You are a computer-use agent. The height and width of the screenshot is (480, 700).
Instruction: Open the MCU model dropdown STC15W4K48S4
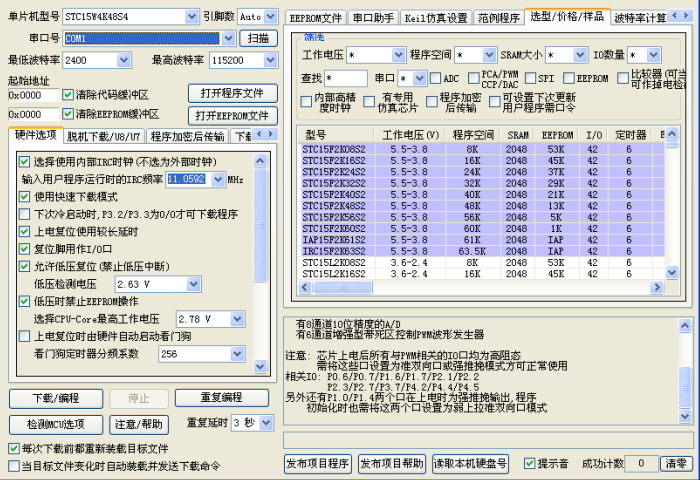pos(192,17)
